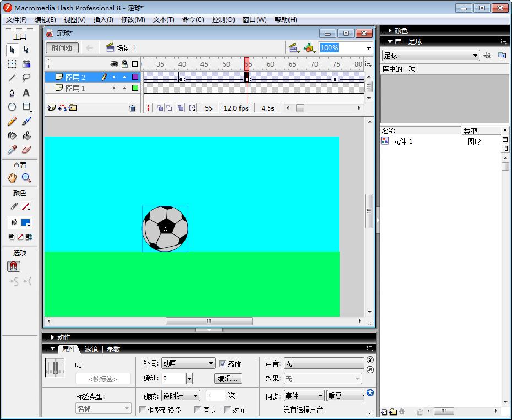Switch to the 参数 tab

click(x=113, y=349)
